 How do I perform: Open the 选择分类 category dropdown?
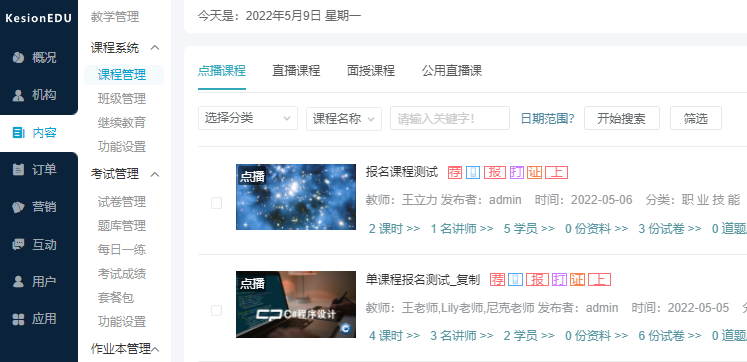248,118
